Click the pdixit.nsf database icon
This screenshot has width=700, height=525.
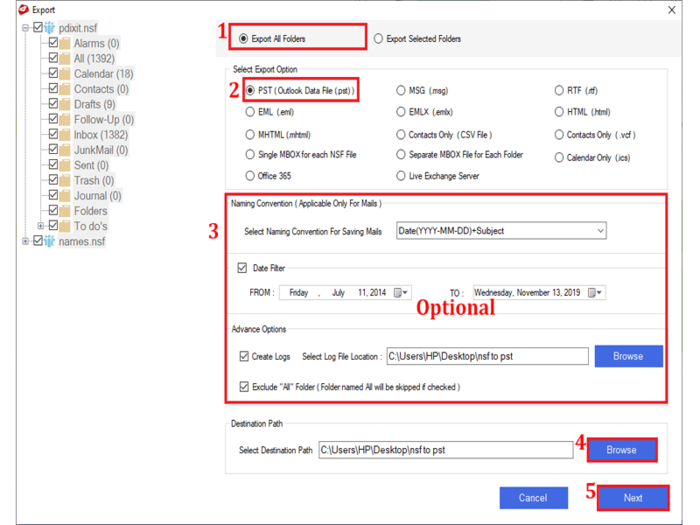50,28
